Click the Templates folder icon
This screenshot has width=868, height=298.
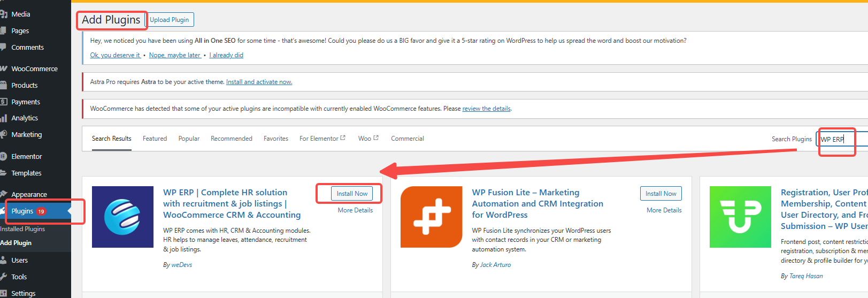(x=4, y=173)
